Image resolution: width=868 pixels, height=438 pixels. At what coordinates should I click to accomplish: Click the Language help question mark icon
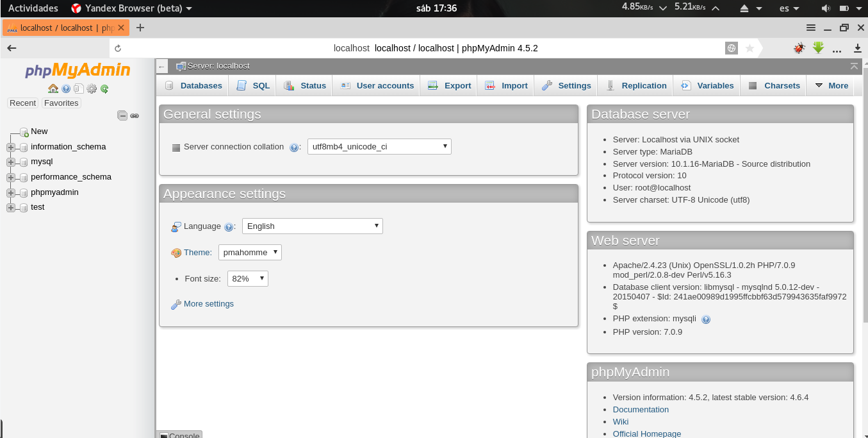coord(229,226)
